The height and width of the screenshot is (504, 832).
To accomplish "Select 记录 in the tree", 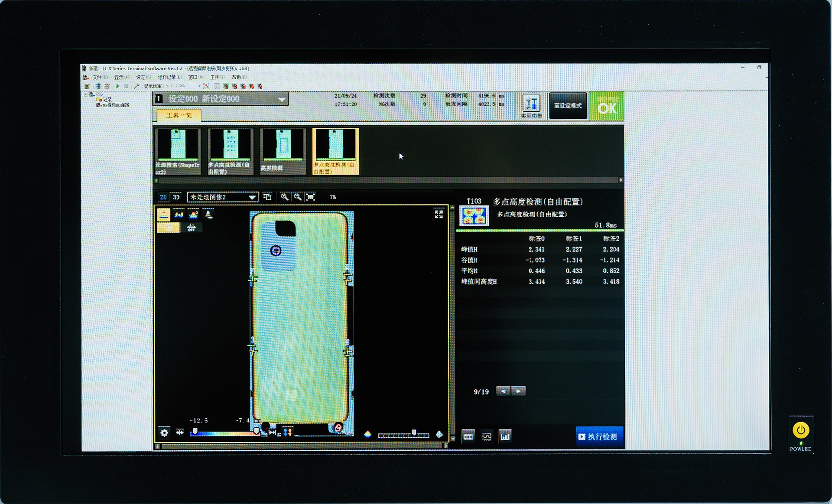I will pyautogui.click(x=107, y=100).
